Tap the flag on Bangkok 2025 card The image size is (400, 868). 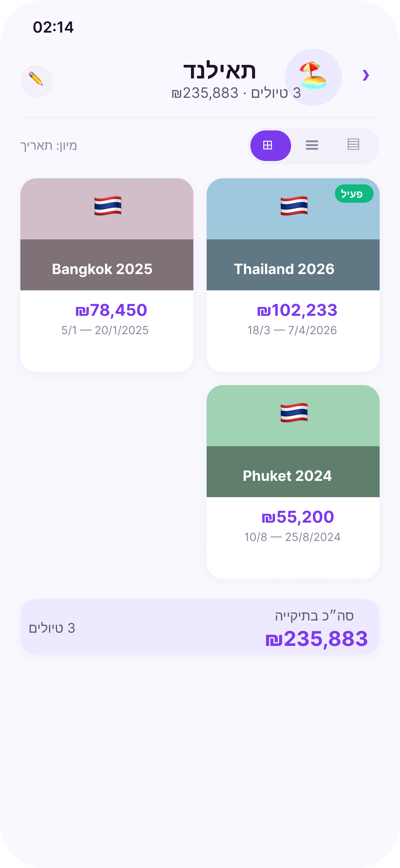pos(108,206)
